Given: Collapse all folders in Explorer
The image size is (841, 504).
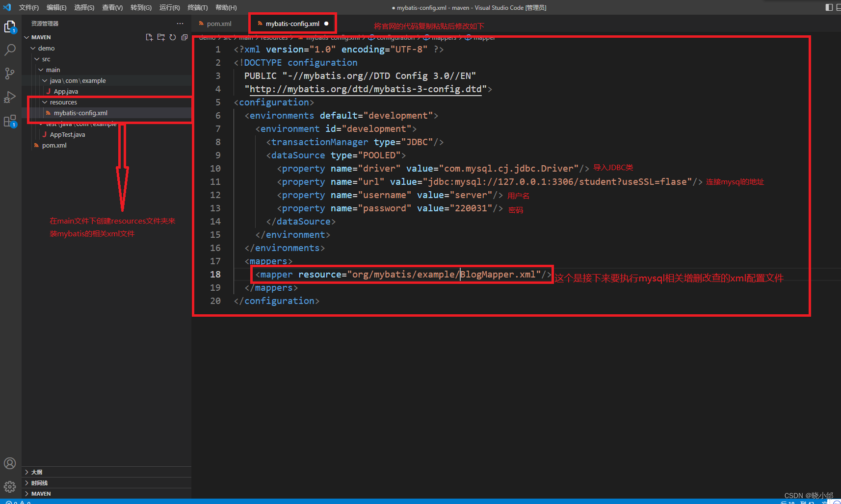Looking at the screenshot, I should click(184, 37).
